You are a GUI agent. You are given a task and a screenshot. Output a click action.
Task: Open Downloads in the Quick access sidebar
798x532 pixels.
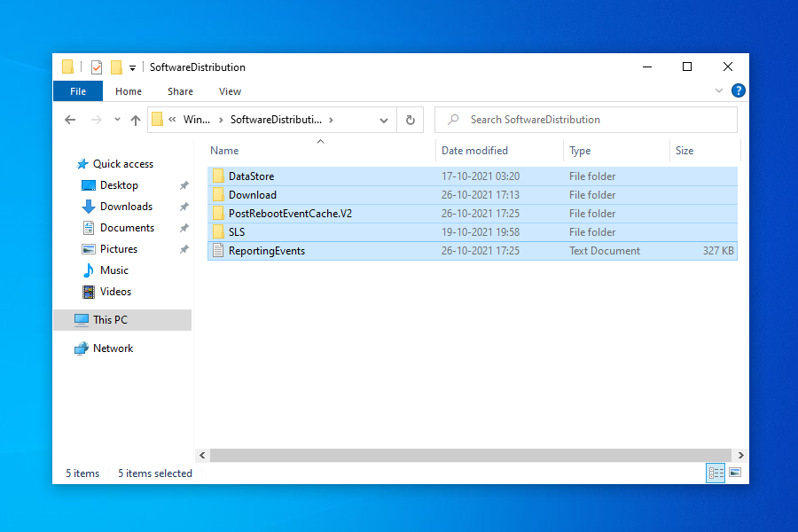[126, 207]
